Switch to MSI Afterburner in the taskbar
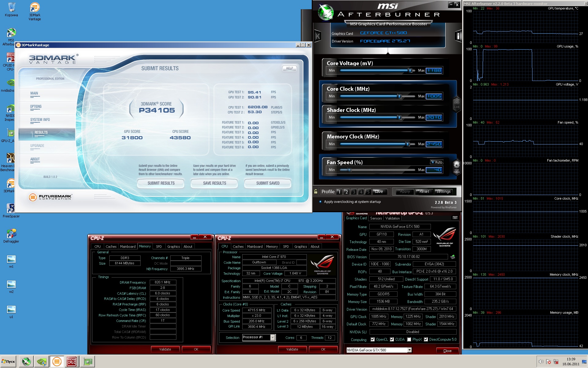This screenshot has width=588, height=368. [26, 362]
